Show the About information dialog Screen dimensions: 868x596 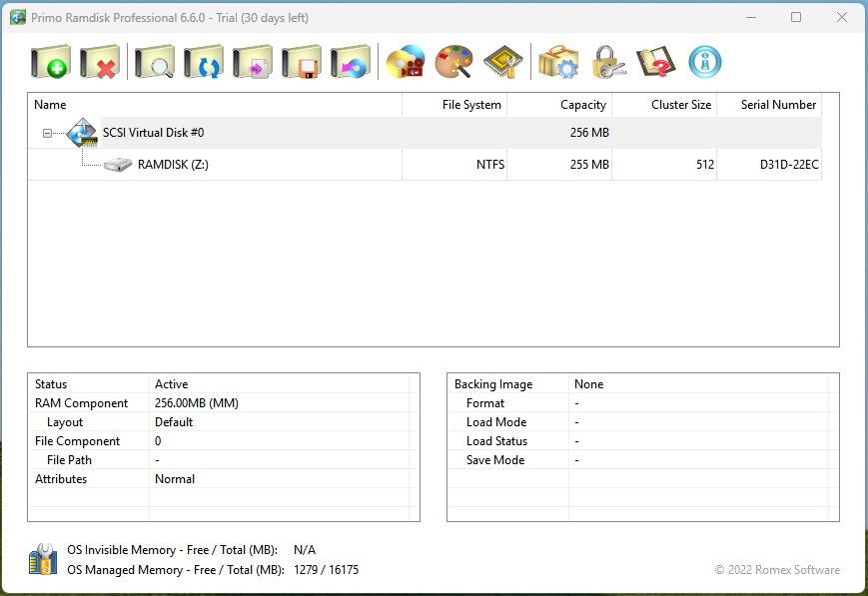tap(704, 61)
